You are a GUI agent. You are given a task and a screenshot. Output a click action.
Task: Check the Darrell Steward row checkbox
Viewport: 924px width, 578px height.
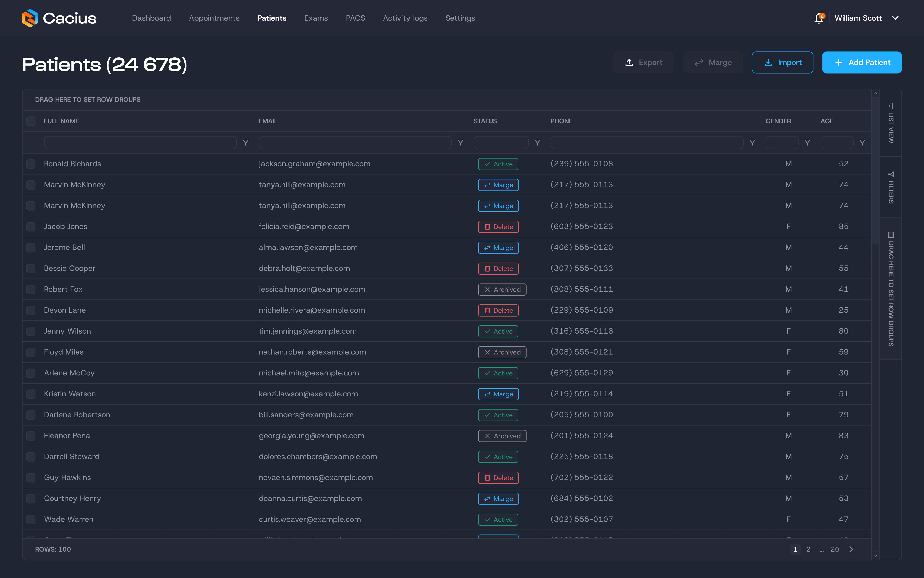tap(31, 457)
